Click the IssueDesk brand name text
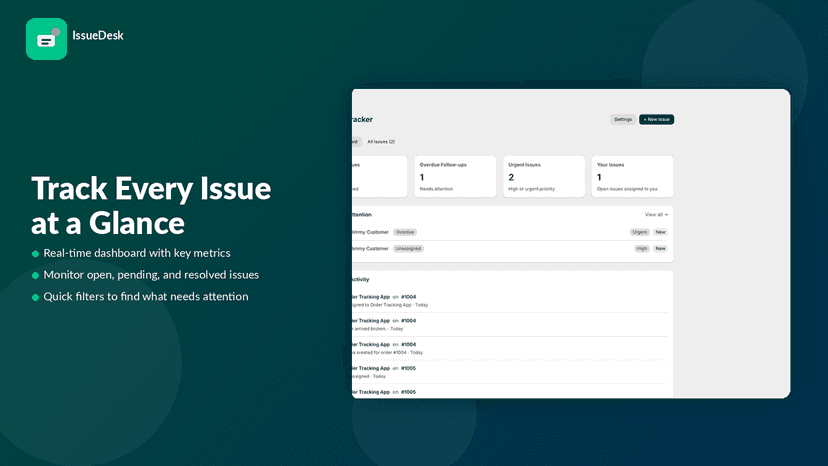 pyautogui.click(x=98, y=35)
